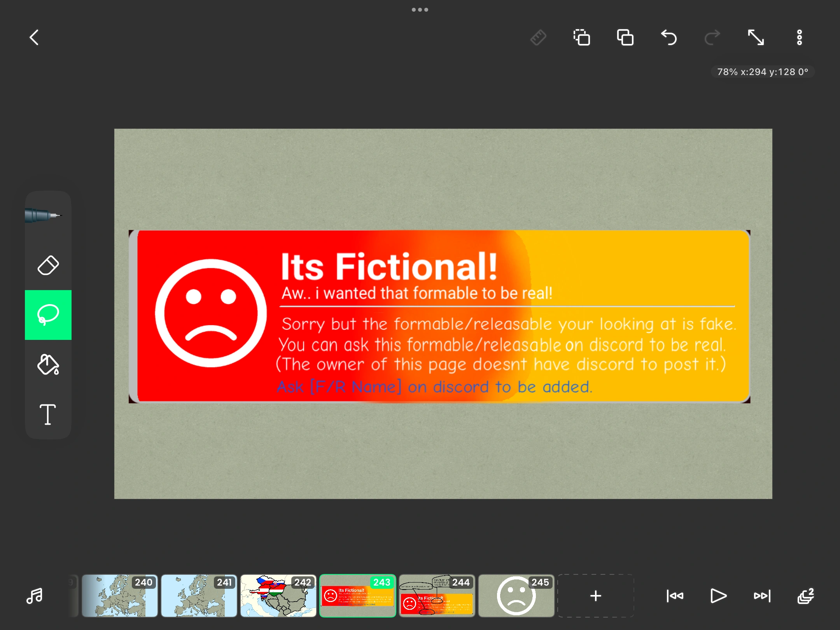This screenshot has height=630, width=840.
Task: Toggle the Lasso selection tool
Action: point(48,315)
